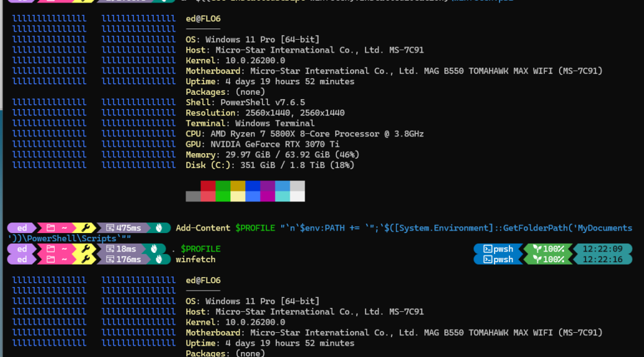Screen dimensions: 644x357
Task: Click $PROFILE in the dot-source command
Action: (x=200, y=249)
